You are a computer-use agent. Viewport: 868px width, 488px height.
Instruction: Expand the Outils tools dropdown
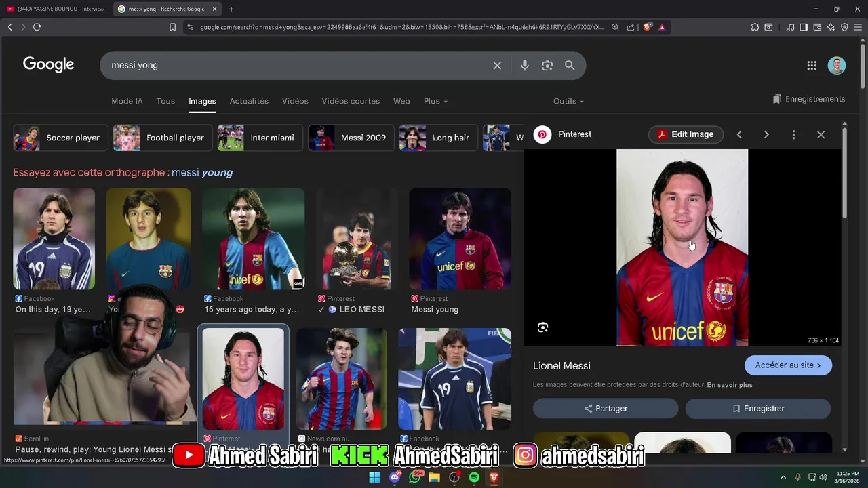click(x=568, y=101)
